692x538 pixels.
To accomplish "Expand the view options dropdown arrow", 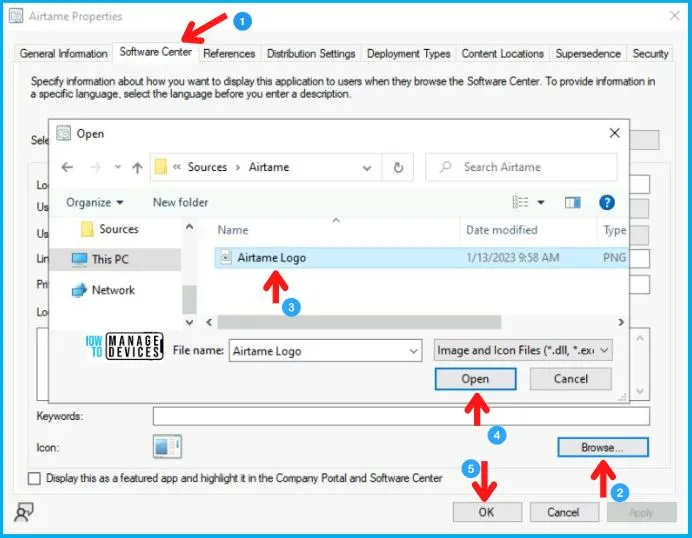I will (x=541, y=203).
